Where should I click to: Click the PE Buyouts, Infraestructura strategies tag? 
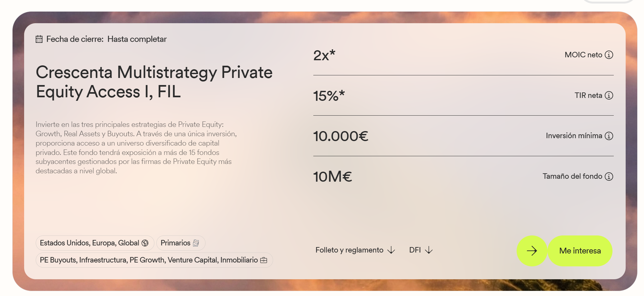pyautogui.click(x=149, y=260)
